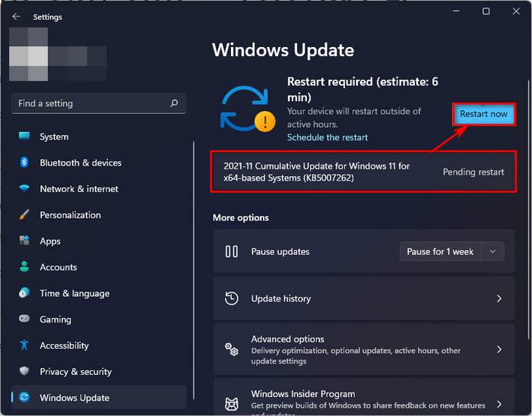Viewport: 532px width, 416px height.
Task: Click the update sync arrows status icon
Action: pos(248,109)
